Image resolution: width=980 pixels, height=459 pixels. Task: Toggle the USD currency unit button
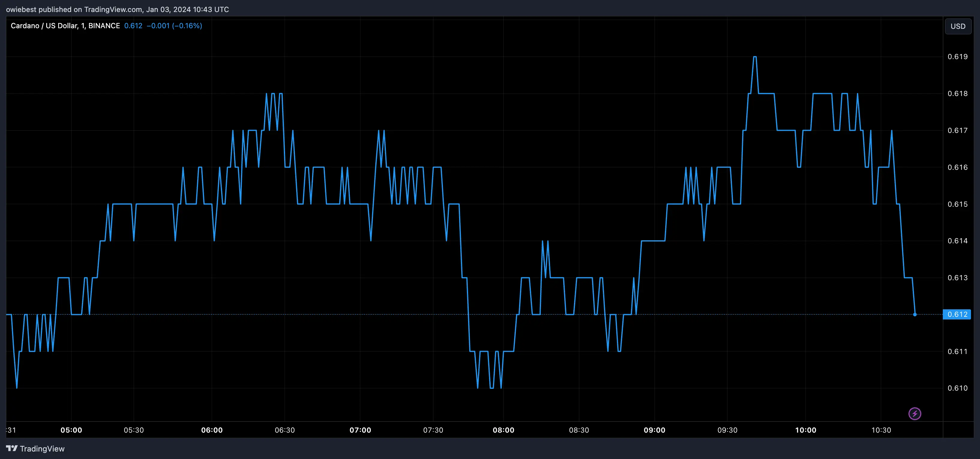(x=958, y=26)
